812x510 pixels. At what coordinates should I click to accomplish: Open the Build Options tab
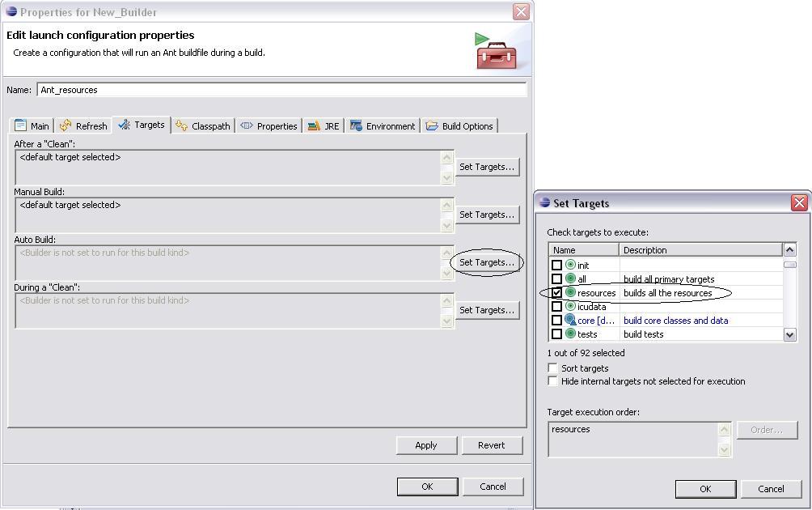(459, 126)
